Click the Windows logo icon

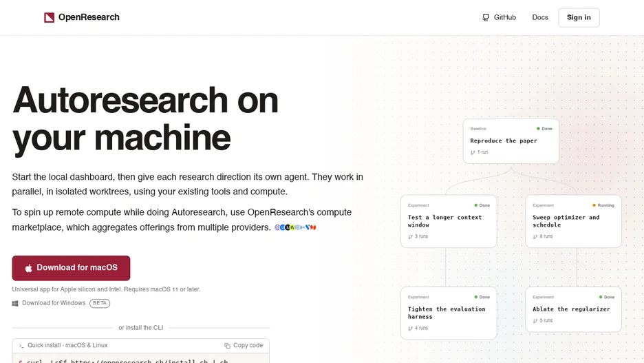(15, 303)
